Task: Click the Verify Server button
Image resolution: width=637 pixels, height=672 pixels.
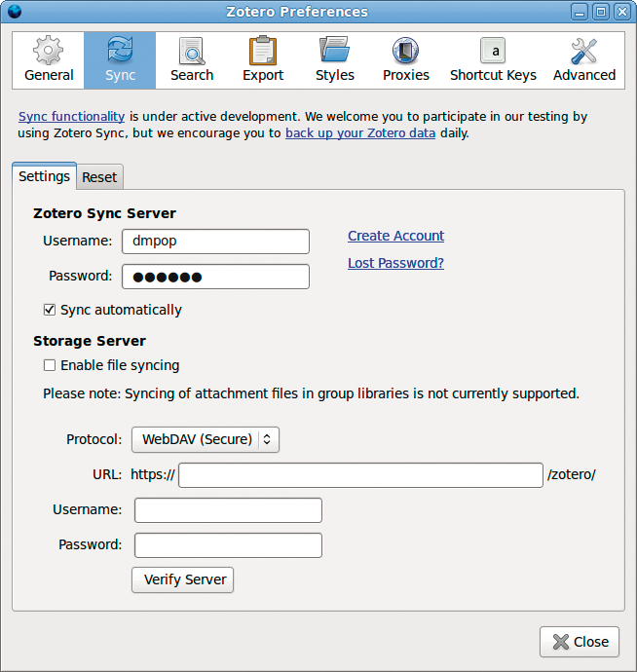Action: point(182,579)
